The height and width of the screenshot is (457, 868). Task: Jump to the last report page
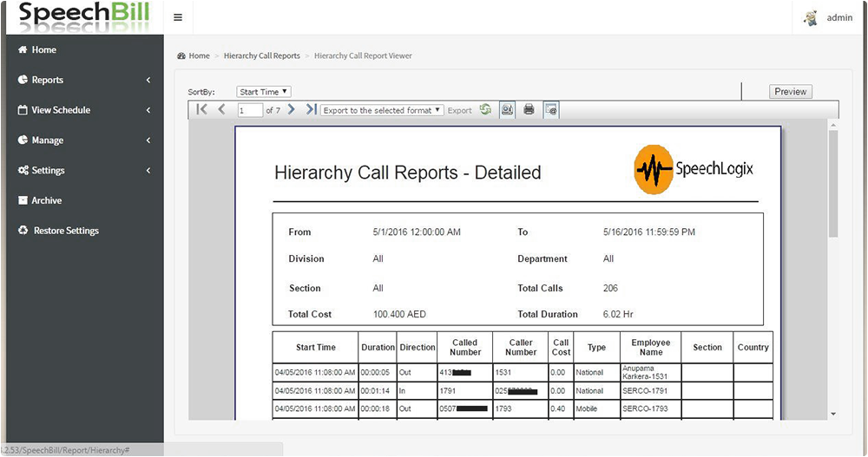(311, 109)
